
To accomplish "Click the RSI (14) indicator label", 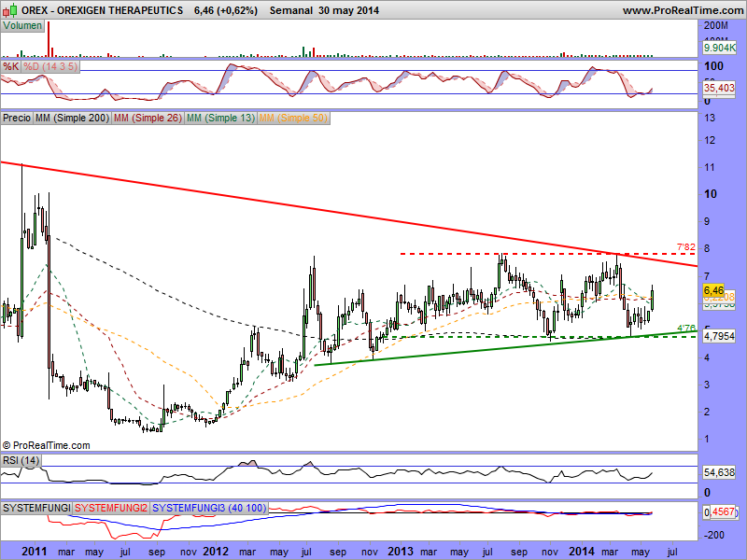I will point(21,460).
